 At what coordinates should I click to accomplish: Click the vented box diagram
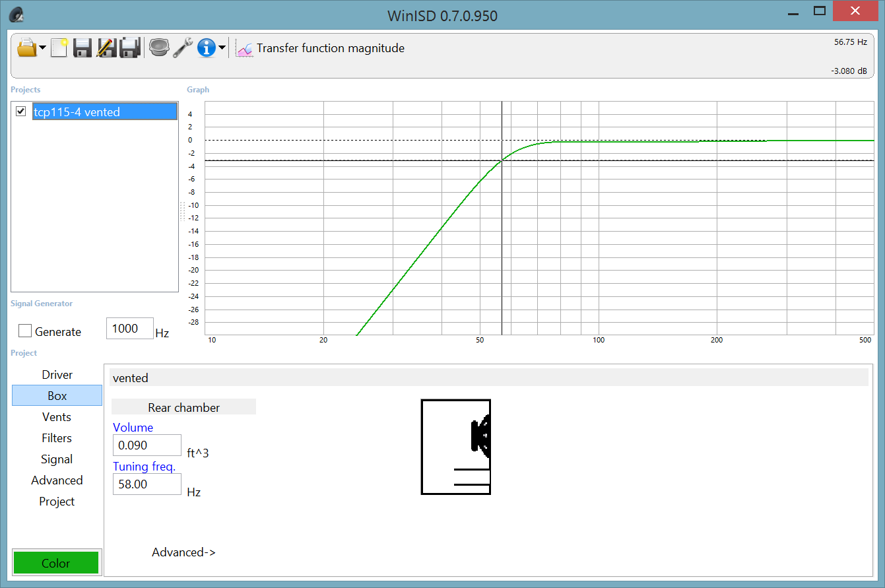456,447
